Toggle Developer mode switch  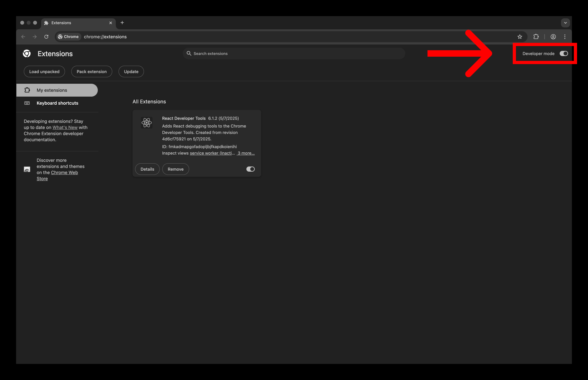[564, 53]
